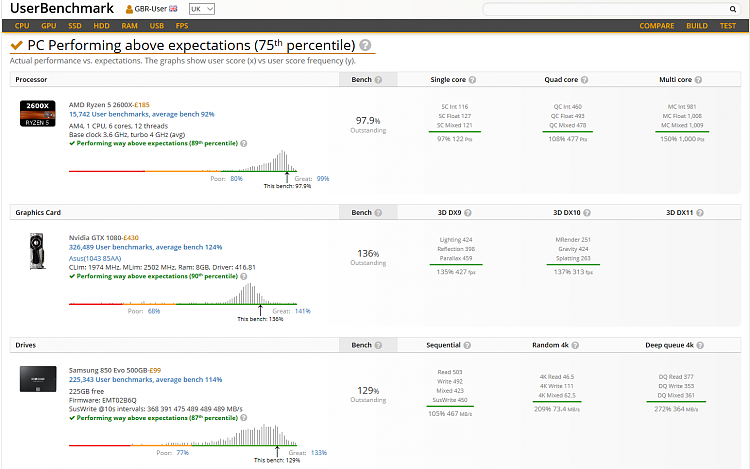Click the GTX 1080 graphics card image
Viewport: 750px width, 469px height.
tap(39, 251)
